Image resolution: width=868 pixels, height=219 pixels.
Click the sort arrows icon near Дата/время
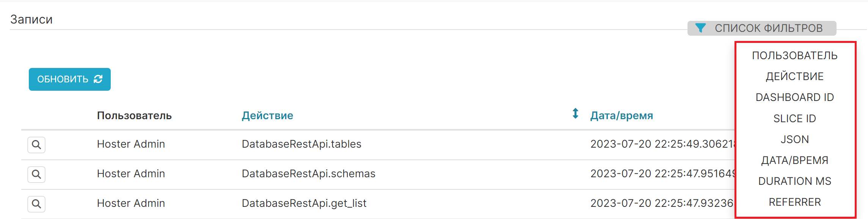click(x=575, y=113)
